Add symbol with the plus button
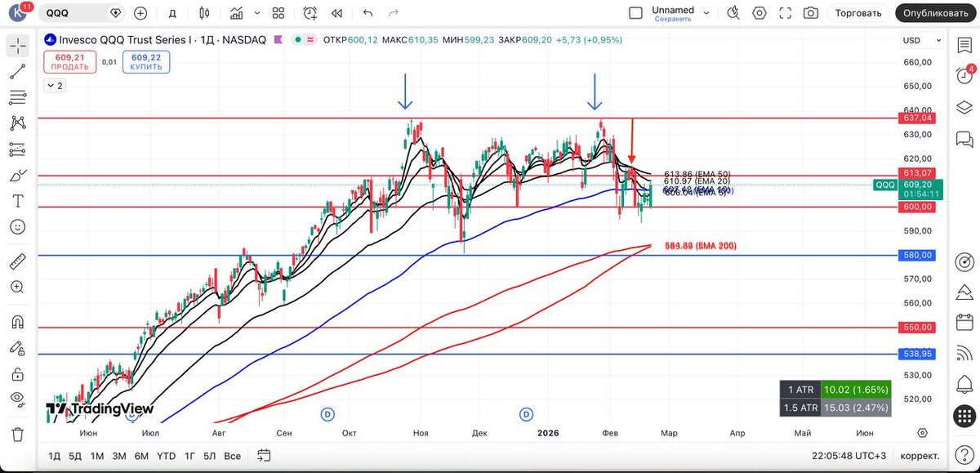The image size is (980, 473). pos(140,13)
